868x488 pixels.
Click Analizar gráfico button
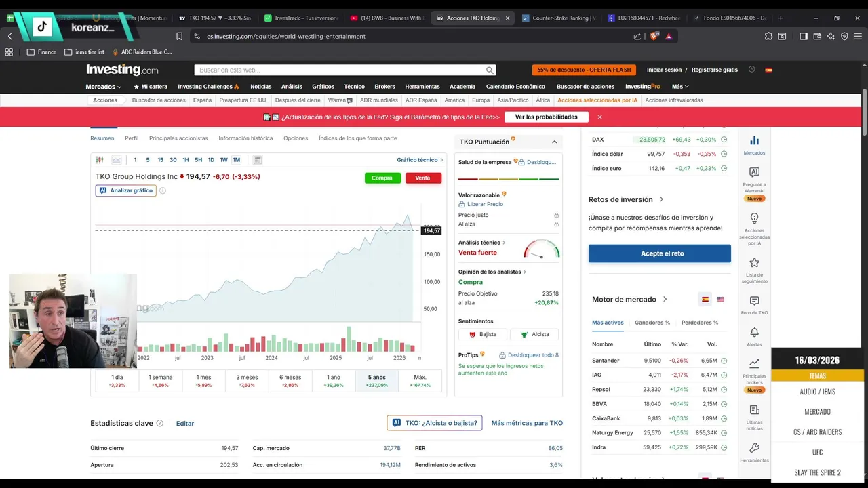126,190
